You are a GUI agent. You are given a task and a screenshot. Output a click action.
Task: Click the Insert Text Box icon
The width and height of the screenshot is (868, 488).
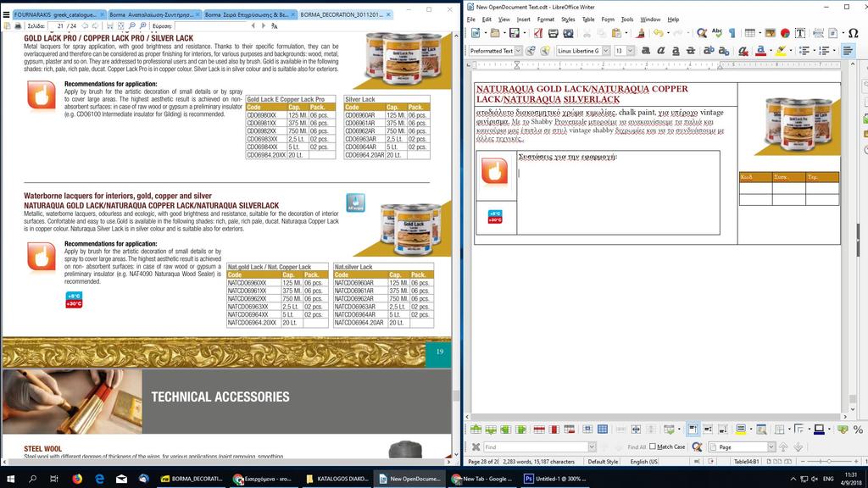tap(800, 33)
